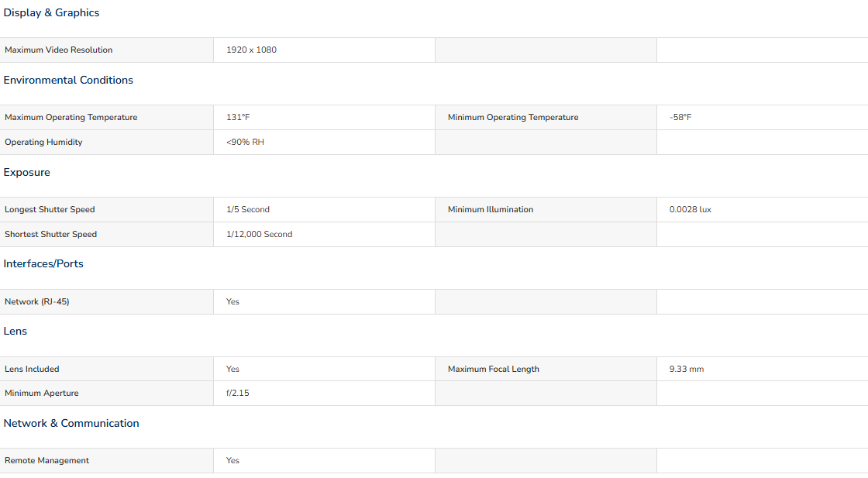The height and width of the screenshot is (478, 868).
Task: Click the Maximum Focal Length label
Action: [x=494, y=370]
